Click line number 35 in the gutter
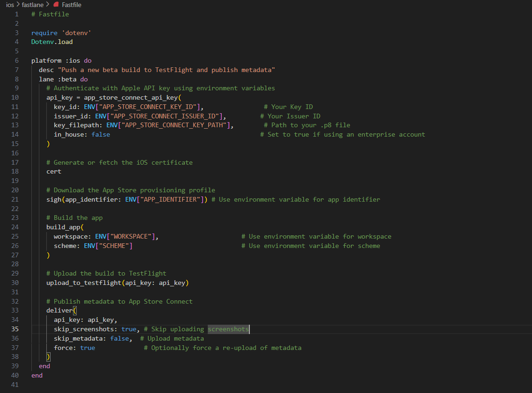Screen dimensions: 532x393 tap(15, 329)
